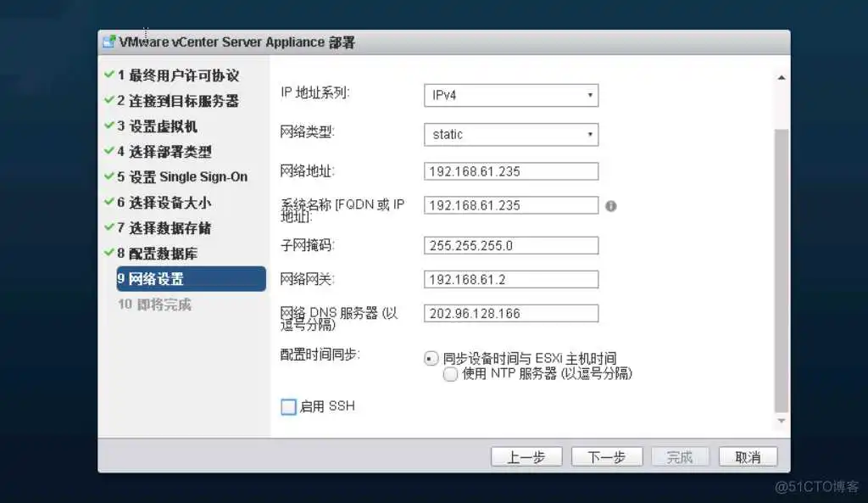The height and width of the screenshot is (503, 868).
Task: Click the info icon next to system name field
Action: 610,206
